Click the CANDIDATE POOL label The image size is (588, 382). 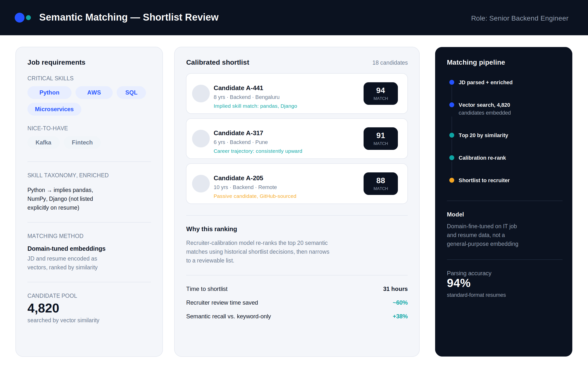[52, 296]
